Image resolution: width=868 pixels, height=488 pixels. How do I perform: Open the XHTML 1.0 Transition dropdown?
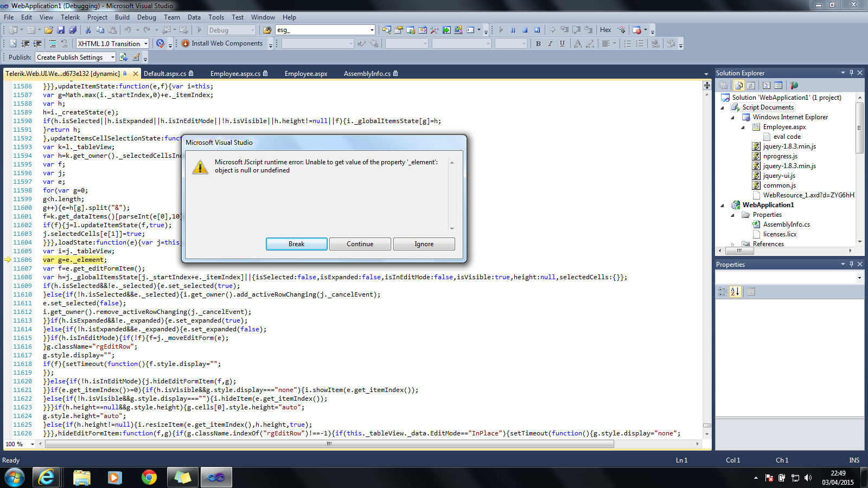coord(146,43)
